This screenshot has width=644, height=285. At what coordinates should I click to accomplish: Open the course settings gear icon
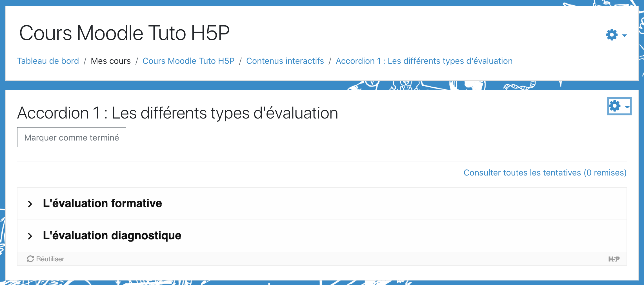612,35
